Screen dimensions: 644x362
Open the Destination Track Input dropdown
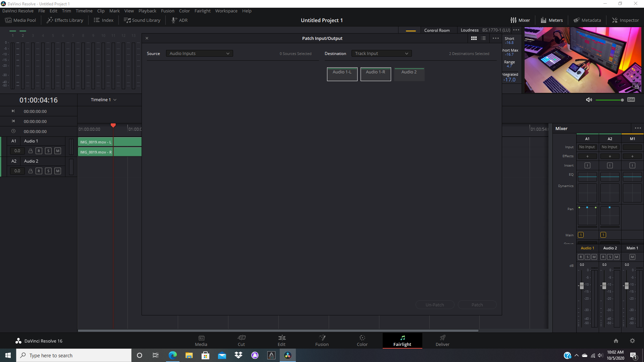coord(381,53)
